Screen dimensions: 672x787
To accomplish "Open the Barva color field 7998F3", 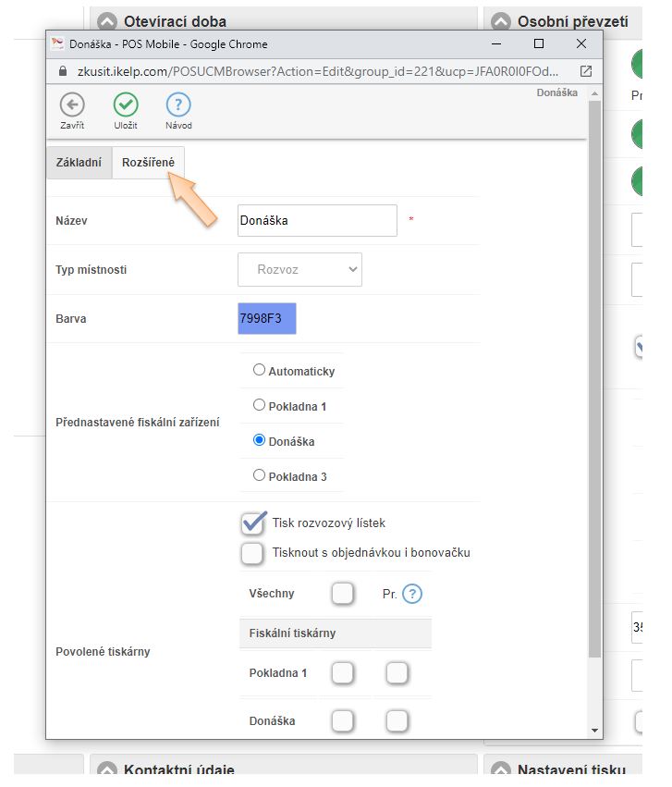I will tap(267, 319).
